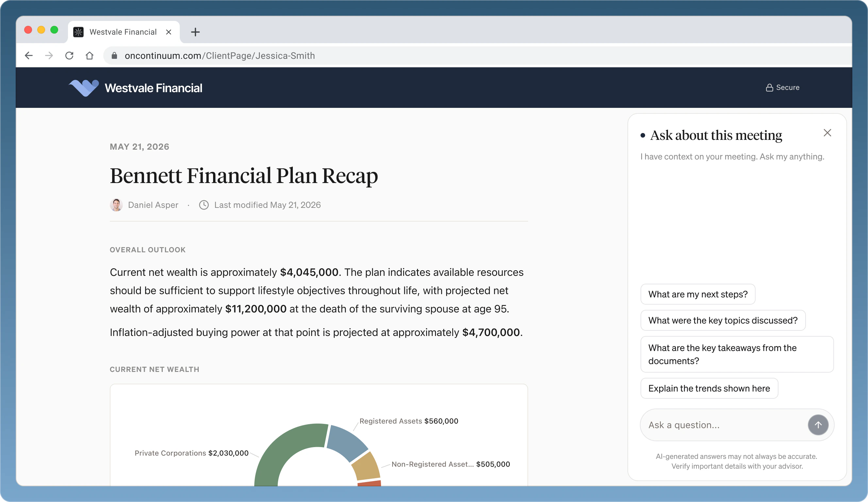The width and height of the screenshot is (868, 502).
Task: Click the green macOS fullscreen window button
Action: tap(55, 30)
